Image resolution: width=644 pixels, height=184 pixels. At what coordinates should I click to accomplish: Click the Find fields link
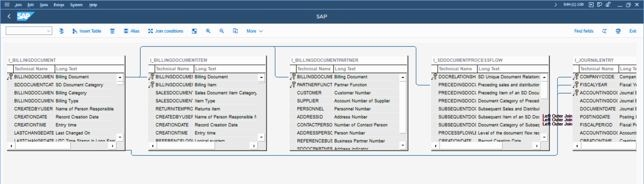click(583, 31)
